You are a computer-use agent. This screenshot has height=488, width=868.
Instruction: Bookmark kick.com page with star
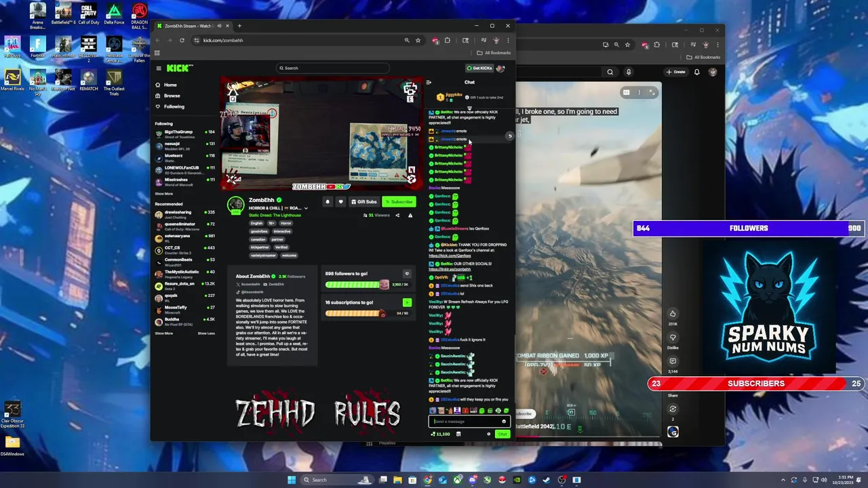[418, 40]
